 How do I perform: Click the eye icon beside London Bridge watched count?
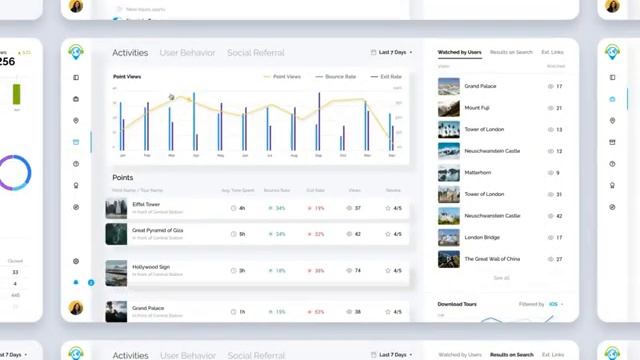[551, 238]
